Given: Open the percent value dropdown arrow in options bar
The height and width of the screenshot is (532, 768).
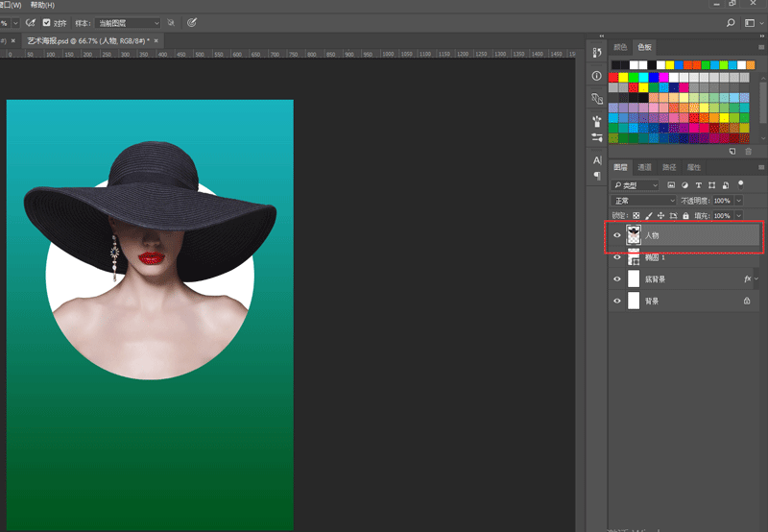Looking at the screenshot, I should [15, 23].
